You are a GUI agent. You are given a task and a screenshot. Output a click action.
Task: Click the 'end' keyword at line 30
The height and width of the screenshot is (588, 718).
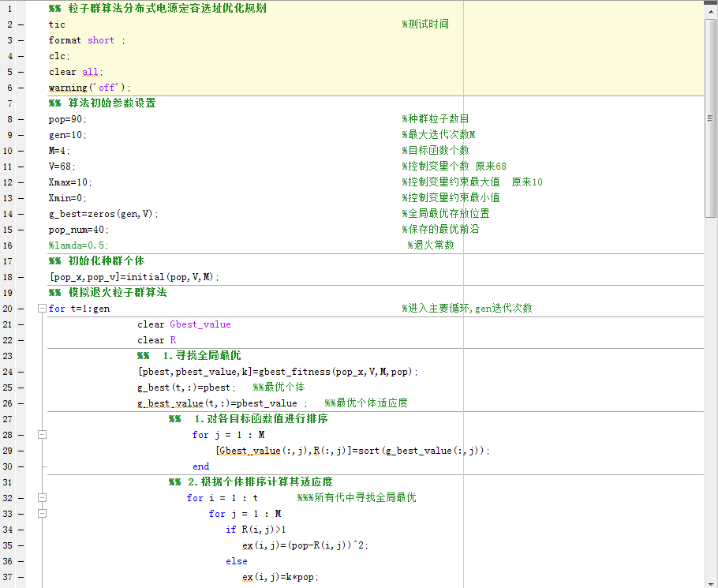201,466
